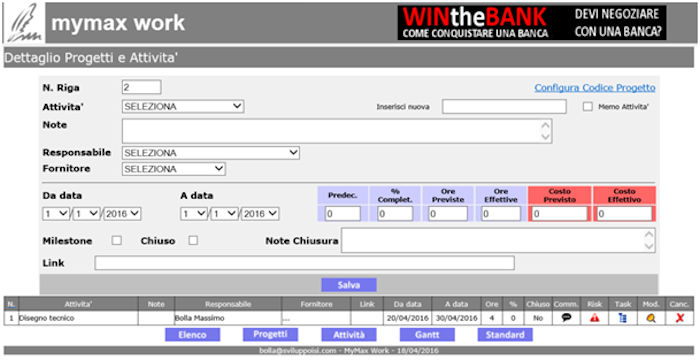Screen dimensions: 700x360
Task: Check the Chiuso checkbox
Action: [193, 240]
